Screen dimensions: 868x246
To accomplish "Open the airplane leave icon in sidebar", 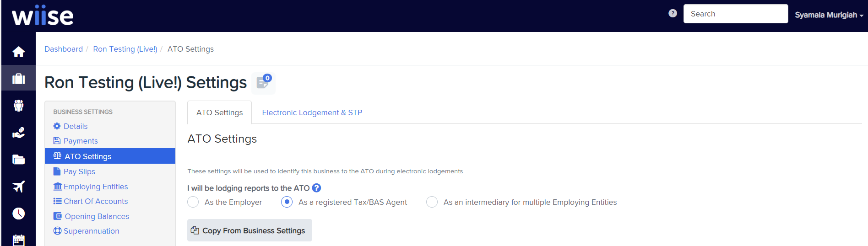I will click(x=18, y=187).
